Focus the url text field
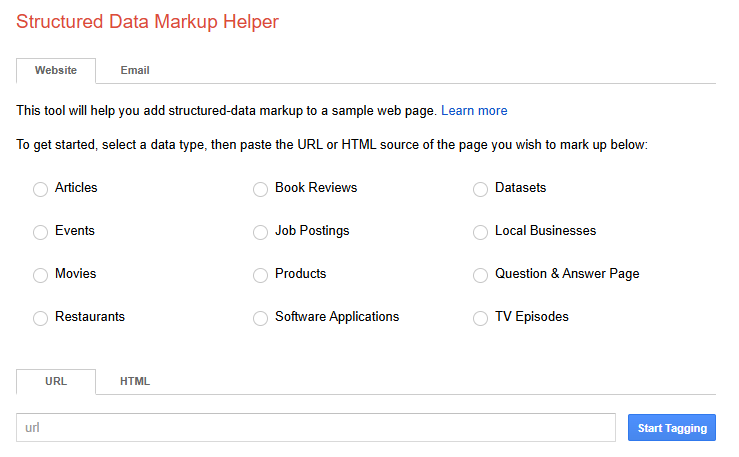This screenshot has height=457, width=739. click(316, 428)
